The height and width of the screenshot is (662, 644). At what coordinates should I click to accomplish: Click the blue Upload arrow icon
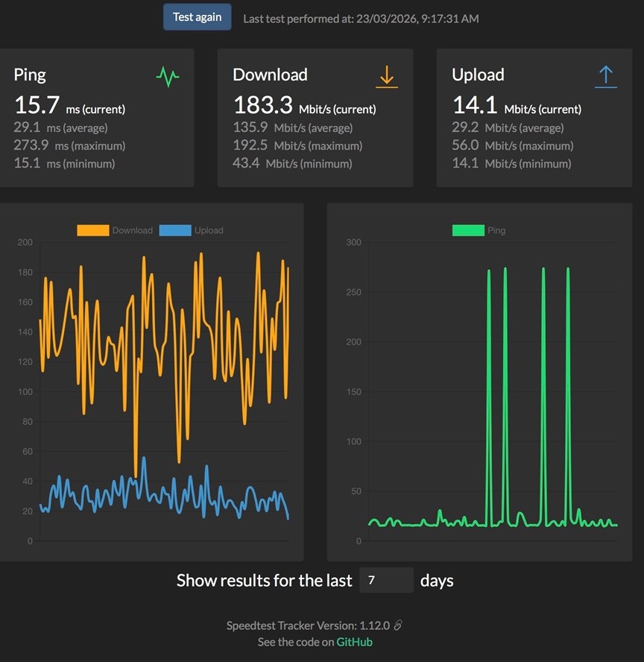605,76
